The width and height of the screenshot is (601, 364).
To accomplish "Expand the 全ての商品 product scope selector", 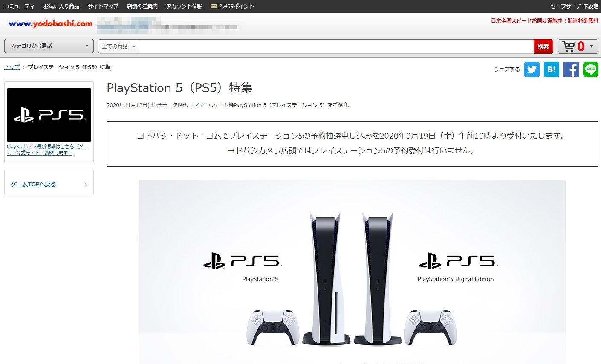I will (x=118, y=46).
